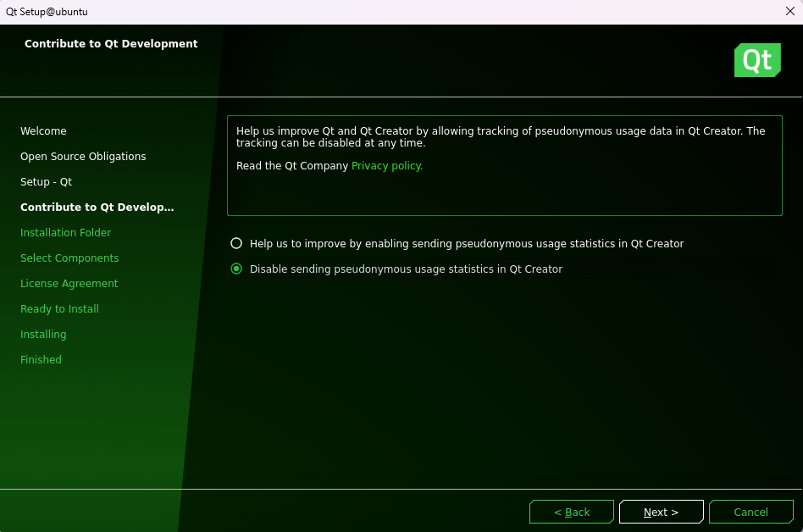Viewport: 803px width, 532px height.
Task: Click the Finished step in sidebar
Action: 41,360
